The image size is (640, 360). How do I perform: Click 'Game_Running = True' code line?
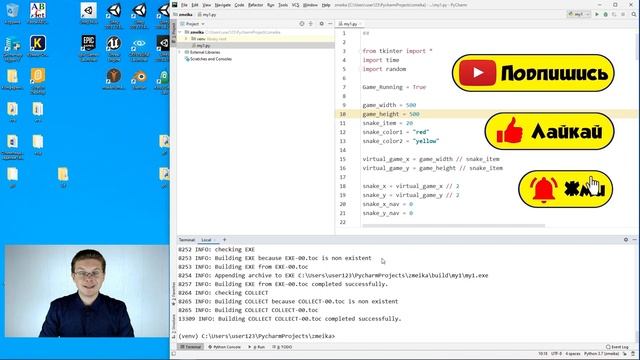394,87
